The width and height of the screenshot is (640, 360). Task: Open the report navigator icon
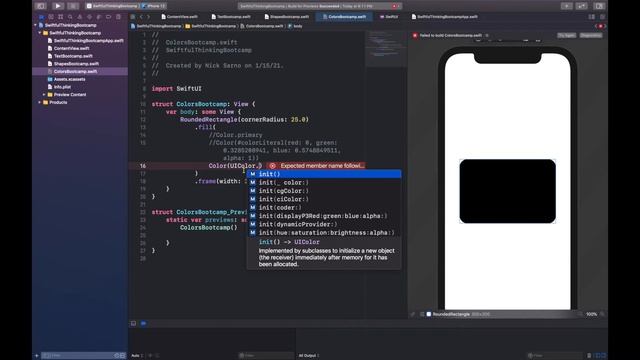coord(118,17)
